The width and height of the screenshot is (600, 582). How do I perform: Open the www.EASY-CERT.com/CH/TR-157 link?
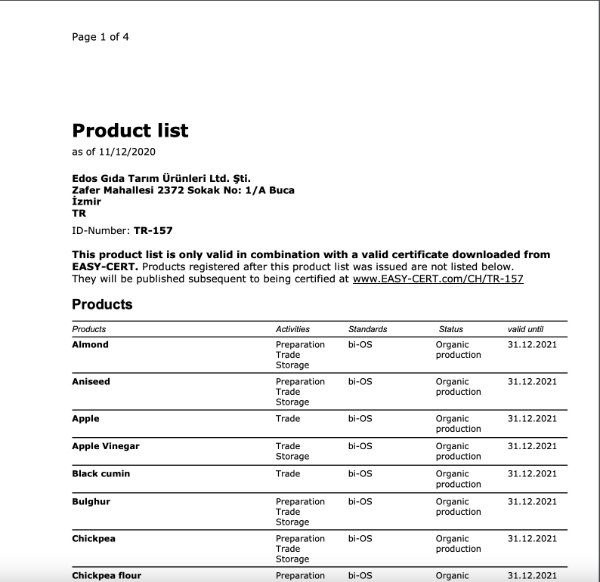pos(438,279)
